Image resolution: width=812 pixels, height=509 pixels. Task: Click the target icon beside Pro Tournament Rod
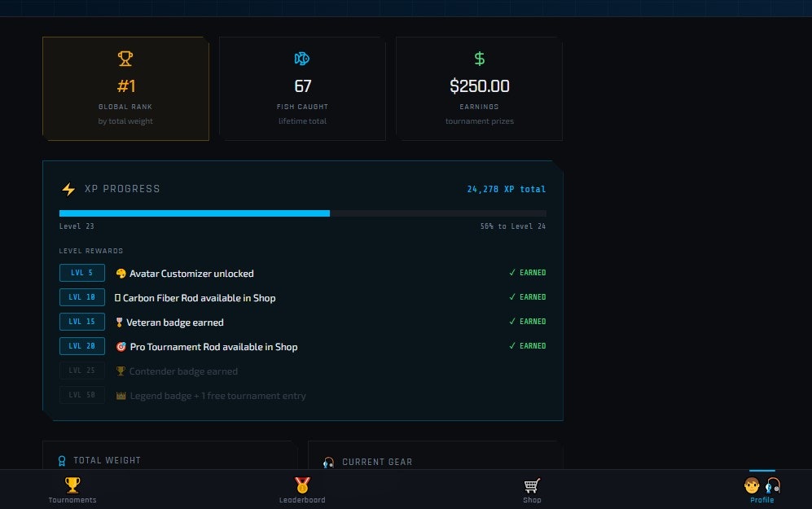pyautogui.click(x=121, y=346)
